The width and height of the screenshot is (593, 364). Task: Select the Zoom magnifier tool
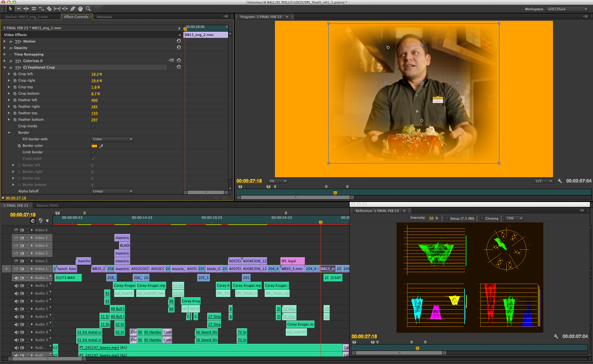click(x=88, y=9)
